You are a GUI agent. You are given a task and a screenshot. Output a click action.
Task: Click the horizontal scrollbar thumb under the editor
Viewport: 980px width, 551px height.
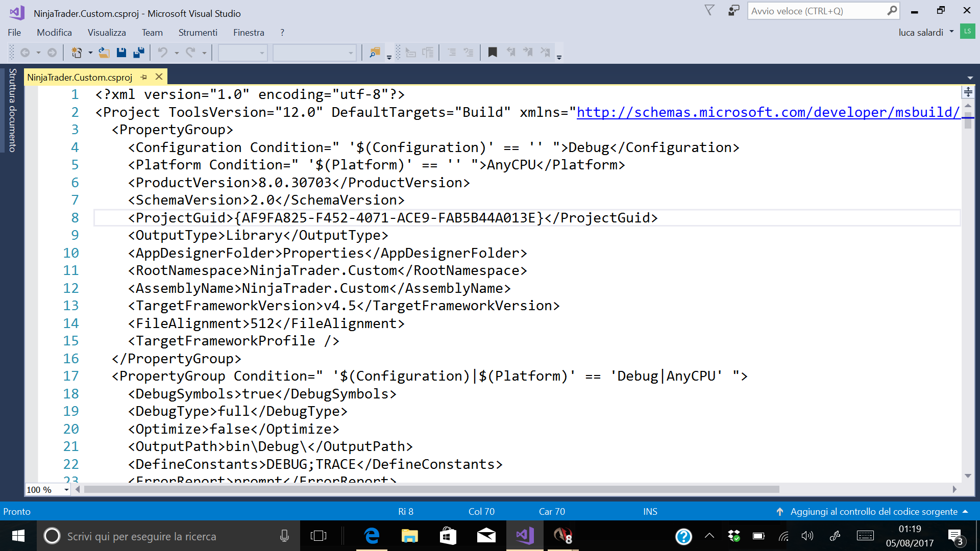pyautogui.click(x=431, y=489)
